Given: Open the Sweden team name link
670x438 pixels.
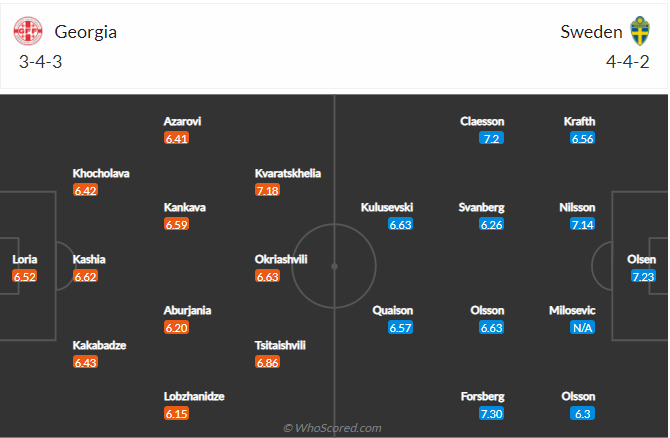Looking at the screenshot, I should tap(591, 32).
